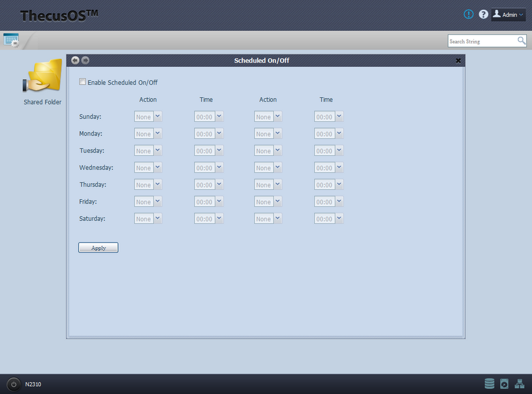
Task: Open the Shared Folder desktop icon
Action: (x=43, y=76)
